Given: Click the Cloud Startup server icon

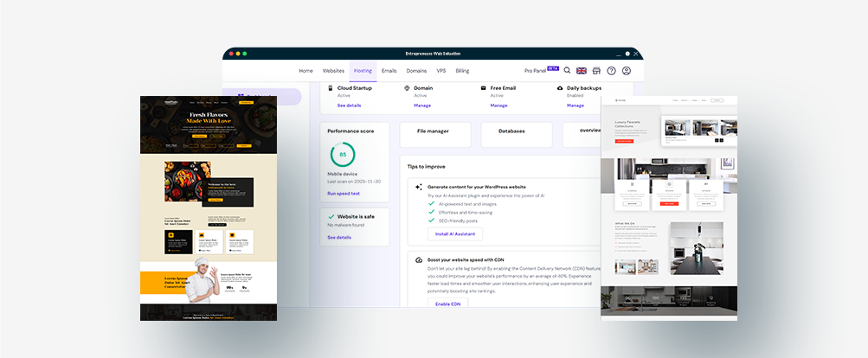Looking at the screenshot, I should click(330, 87).
